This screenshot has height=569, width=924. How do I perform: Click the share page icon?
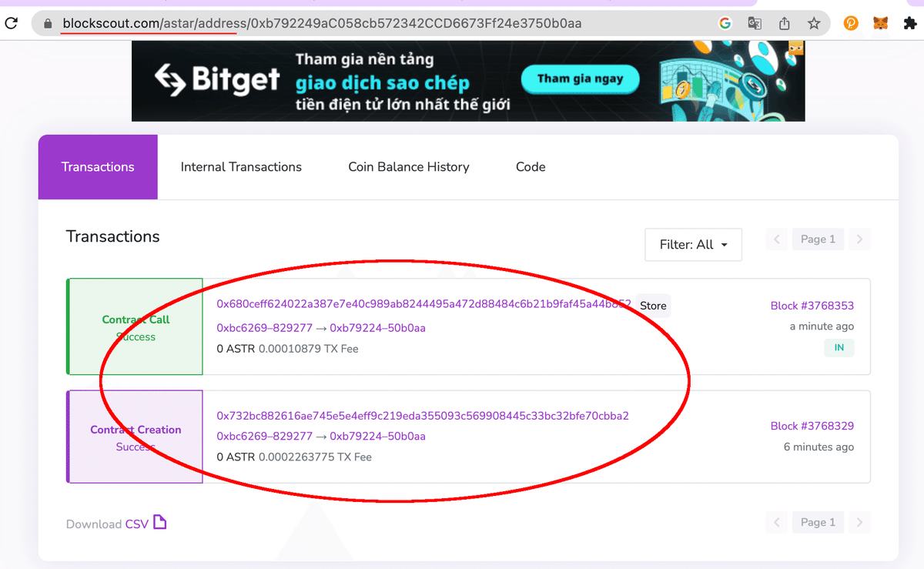785,23
